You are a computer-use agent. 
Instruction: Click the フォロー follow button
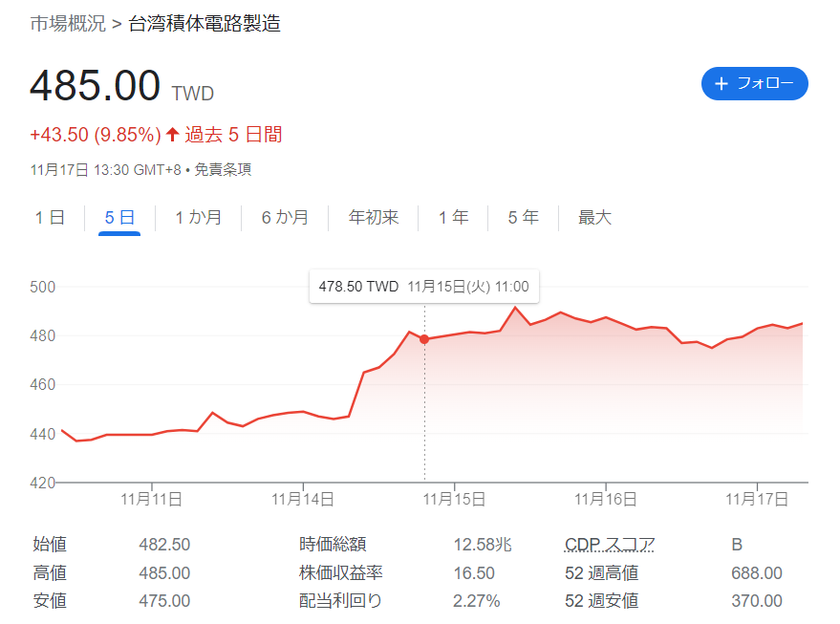point(754,83)
